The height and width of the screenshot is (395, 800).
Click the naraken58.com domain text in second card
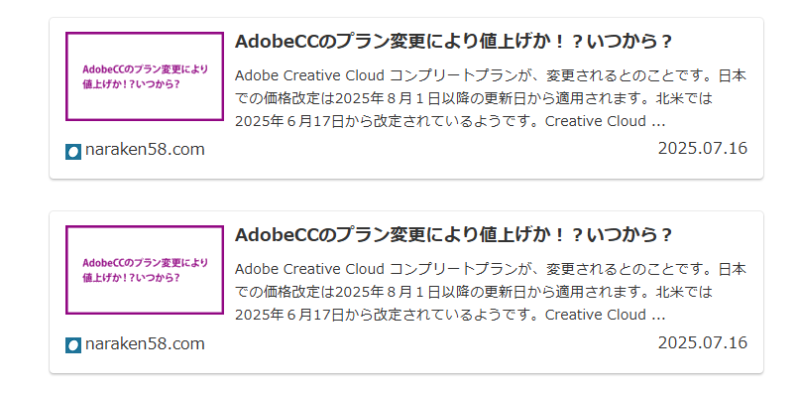[x=145, y=343]
